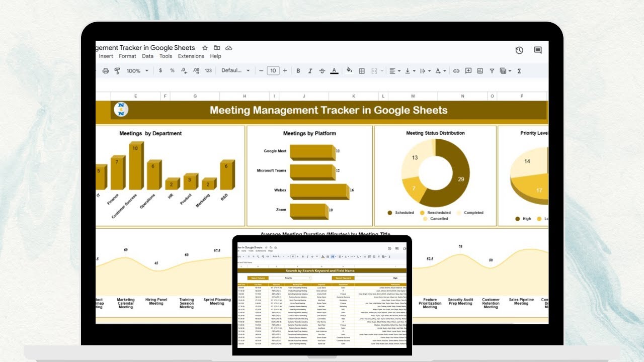This screenshot has width=644, height=362.
Task: Click the Meeting Management Tracker banner title
Action: (x=329, y=110)
